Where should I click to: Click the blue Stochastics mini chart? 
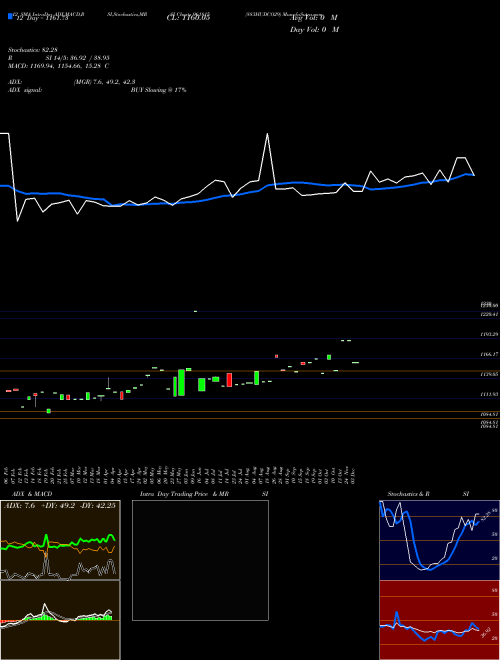[439, 540]
